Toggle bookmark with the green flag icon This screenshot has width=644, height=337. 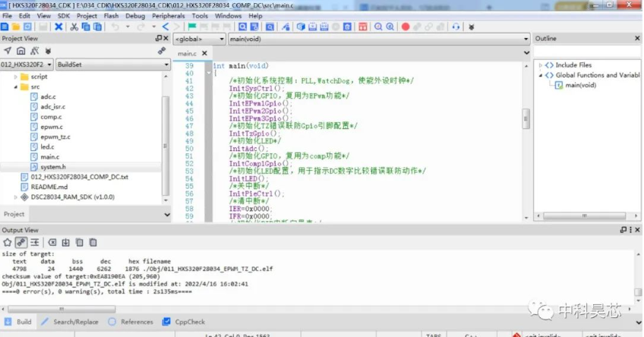coord(192,27)
